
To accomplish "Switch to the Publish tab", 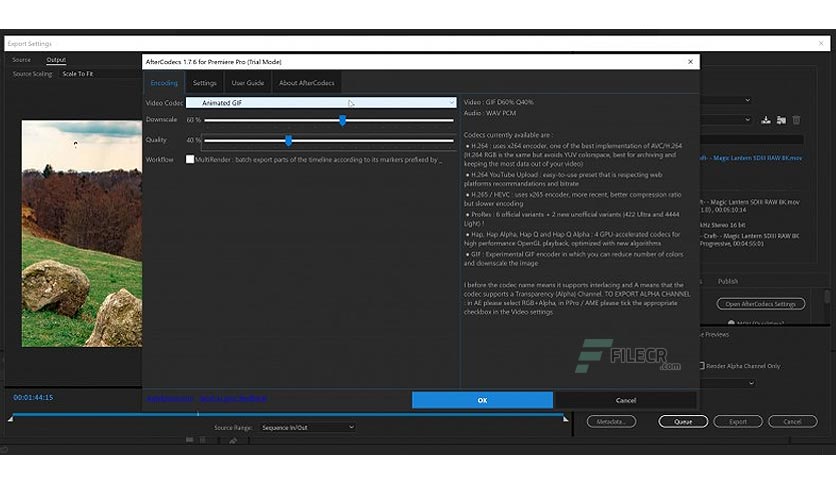I will (x=728, y=281).
